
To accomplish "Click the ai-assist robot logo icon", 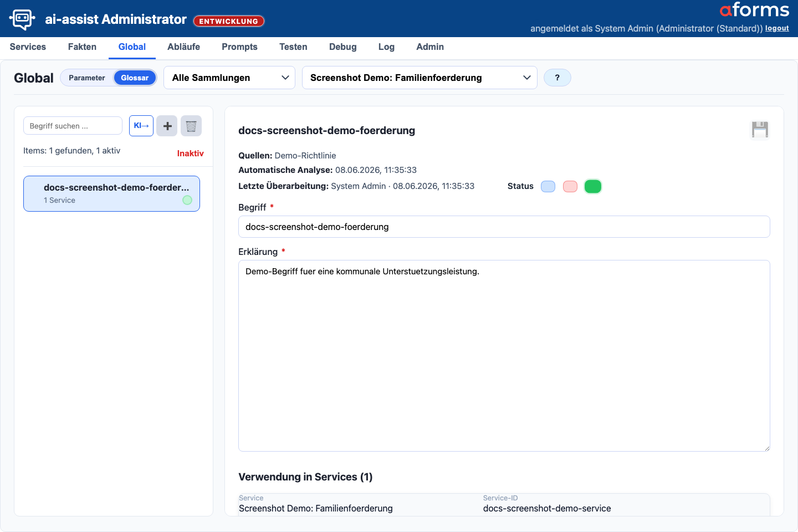I will click(x=22, y=19).
